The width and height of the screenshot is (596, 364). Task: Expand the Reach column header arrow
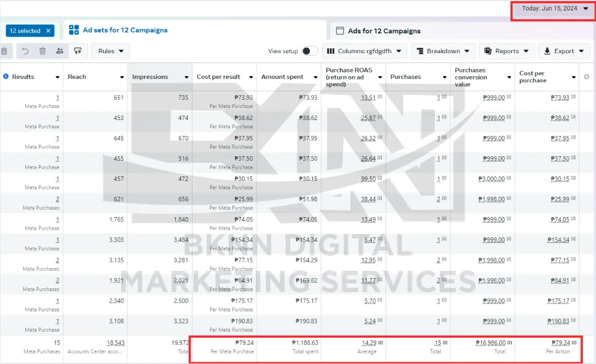pos(122,77)
